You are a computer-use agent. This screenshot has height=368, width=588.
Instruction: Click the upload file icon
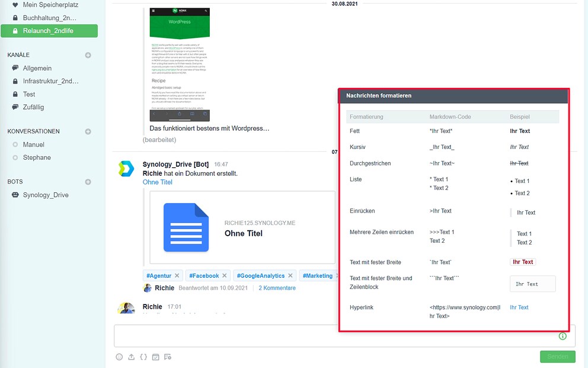131,357
